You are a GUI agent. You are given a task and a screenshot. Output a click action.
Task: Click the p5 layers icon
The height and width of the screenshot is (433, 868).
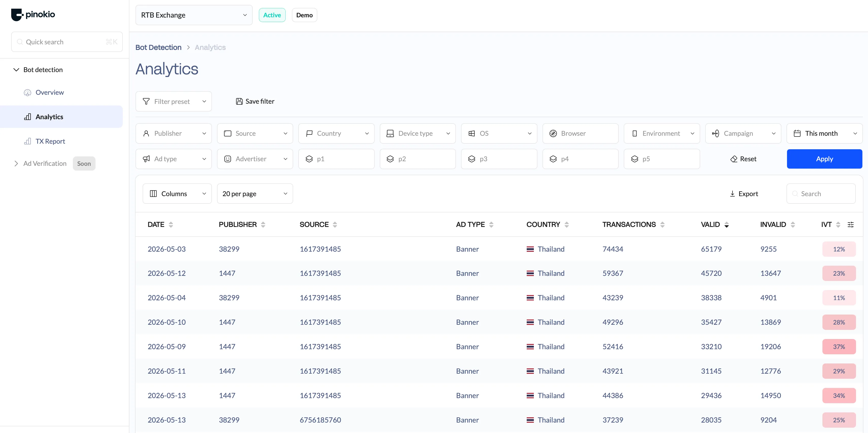634,159
